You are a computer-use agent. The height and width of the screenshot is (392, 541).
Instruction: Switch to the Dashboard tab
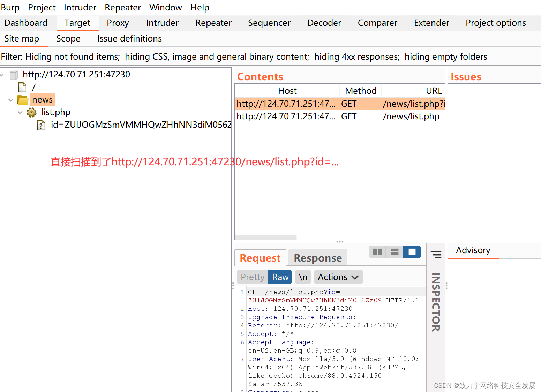coord(26,23)
